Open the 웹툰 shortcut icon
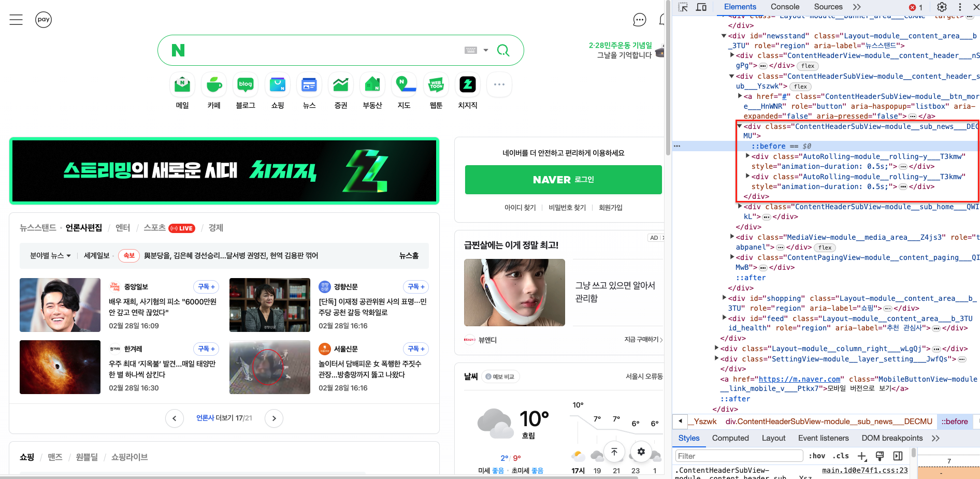 click(436, 84)
